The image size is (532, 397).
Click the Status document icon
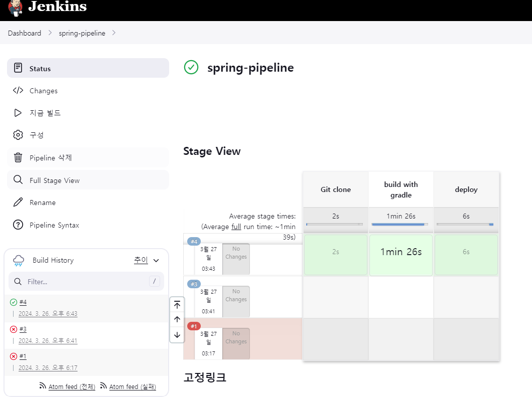tap(18, 68)
